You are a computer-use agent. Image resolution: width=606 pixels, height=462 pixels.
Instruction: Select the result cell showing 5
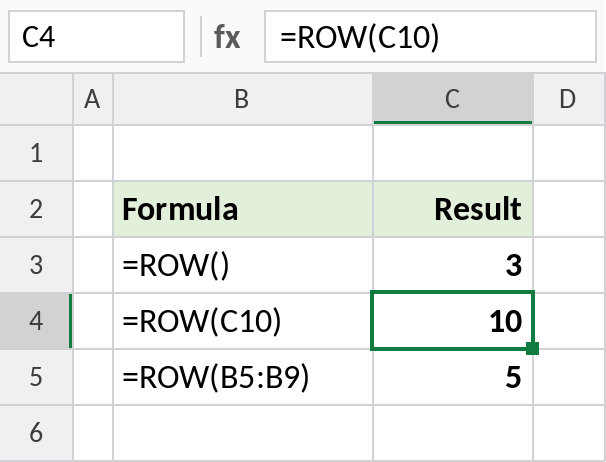453,377
